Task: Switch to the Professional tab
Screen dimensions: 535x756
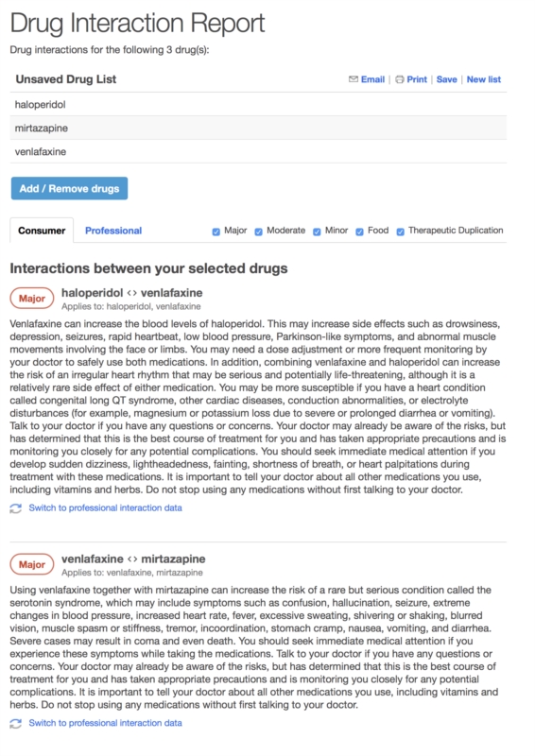Action: click(x=113, y=231)
